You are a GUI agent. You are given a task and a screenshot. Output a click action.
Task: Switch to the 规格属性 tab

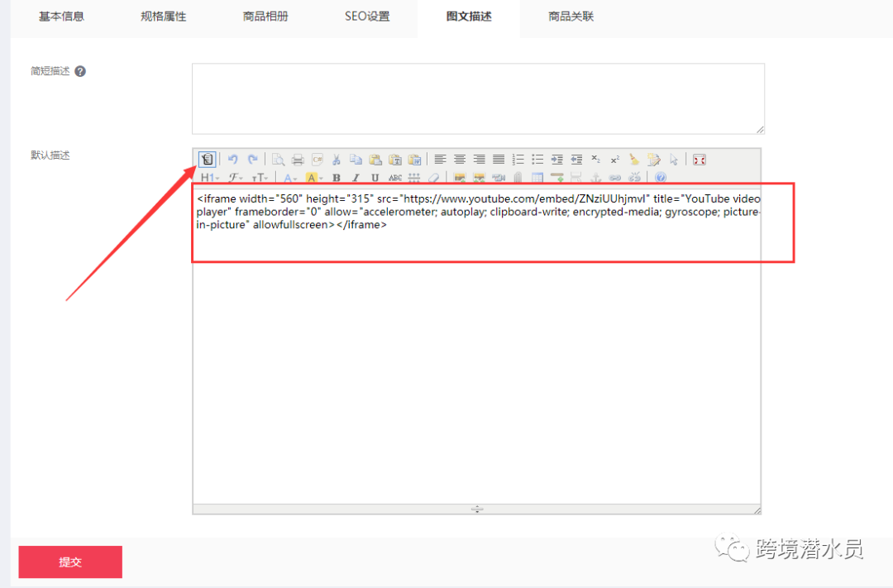click(x=164, y=17)
